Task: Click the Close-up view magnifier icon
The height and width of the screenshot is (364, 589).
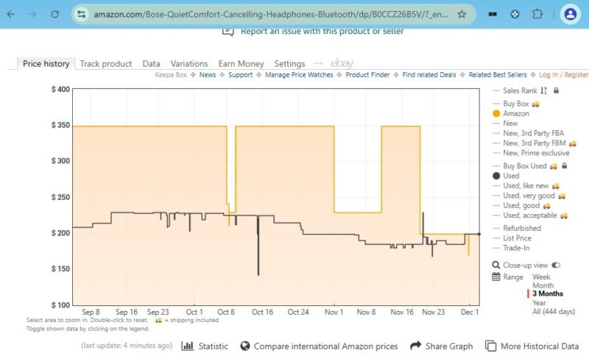Action: pyautogui.click(x=495, y=265)
